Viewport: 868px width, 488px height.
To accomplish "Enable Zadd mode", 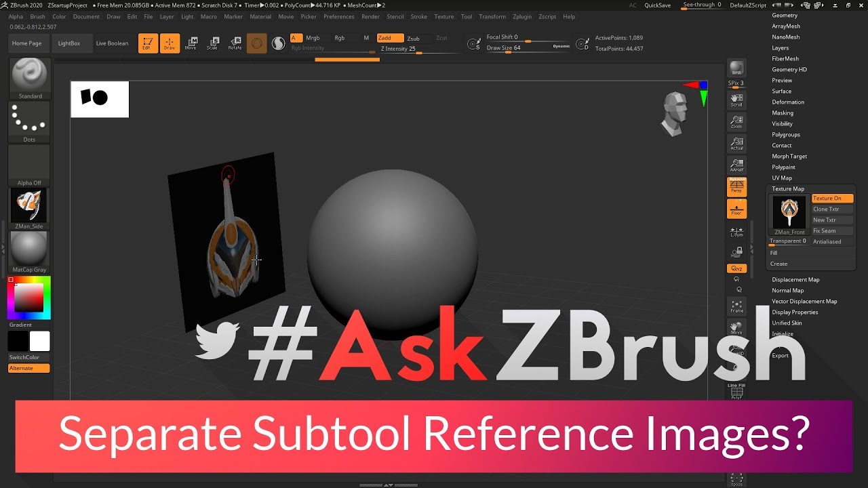I will (x=390, y=38).
